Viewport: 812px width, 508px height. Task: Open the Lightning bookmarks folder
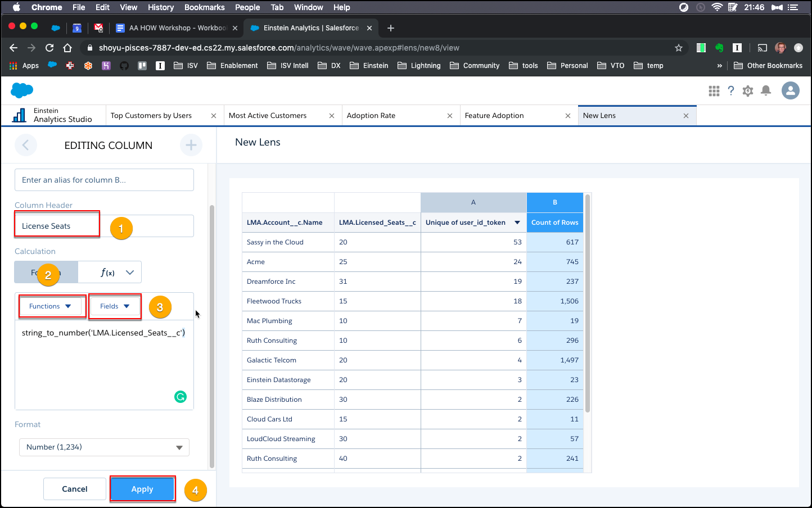click(419, 66)
